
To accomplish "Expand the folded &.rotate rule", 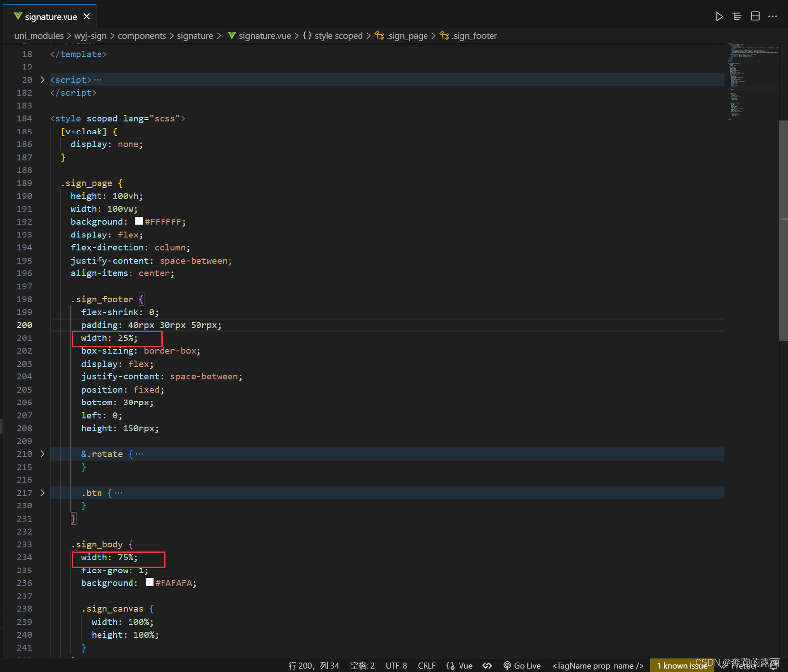I will pos(42,454).
